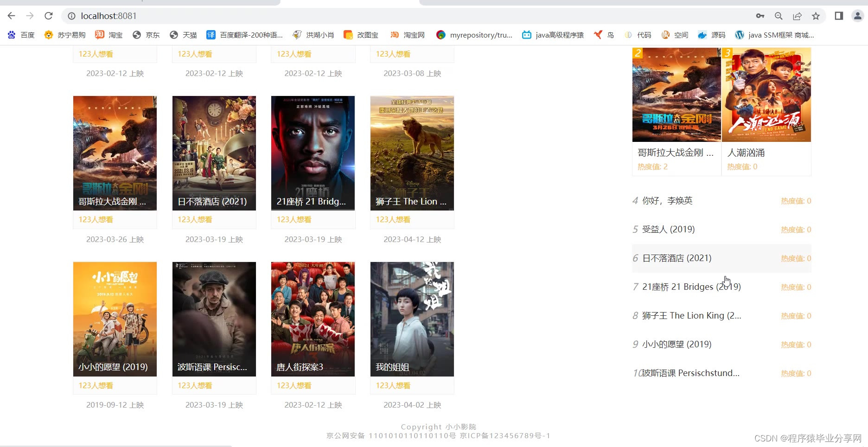Click 京ICP备123456789号-1 footer text
868x447 pixels.
(x=505, y=435)
